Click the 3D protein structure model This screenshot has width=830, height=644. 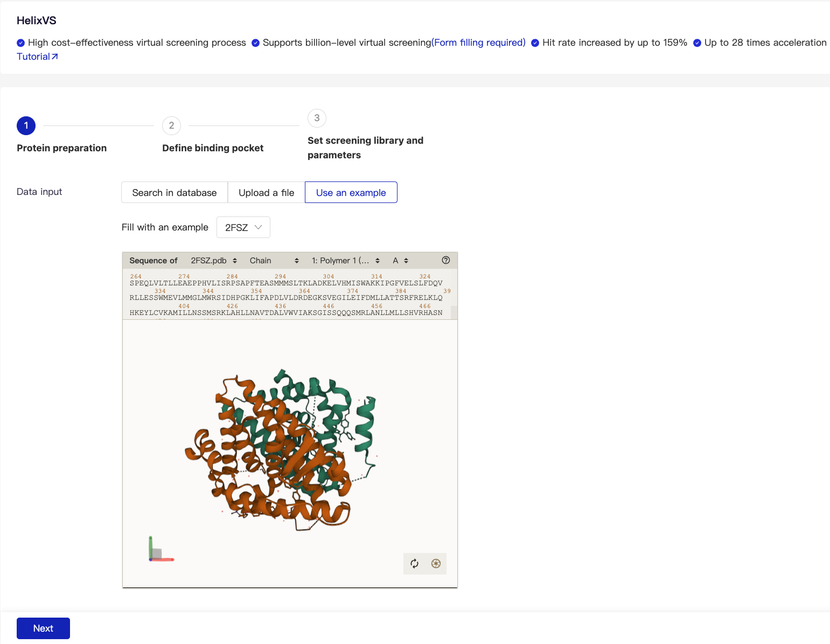click(280, 450)
